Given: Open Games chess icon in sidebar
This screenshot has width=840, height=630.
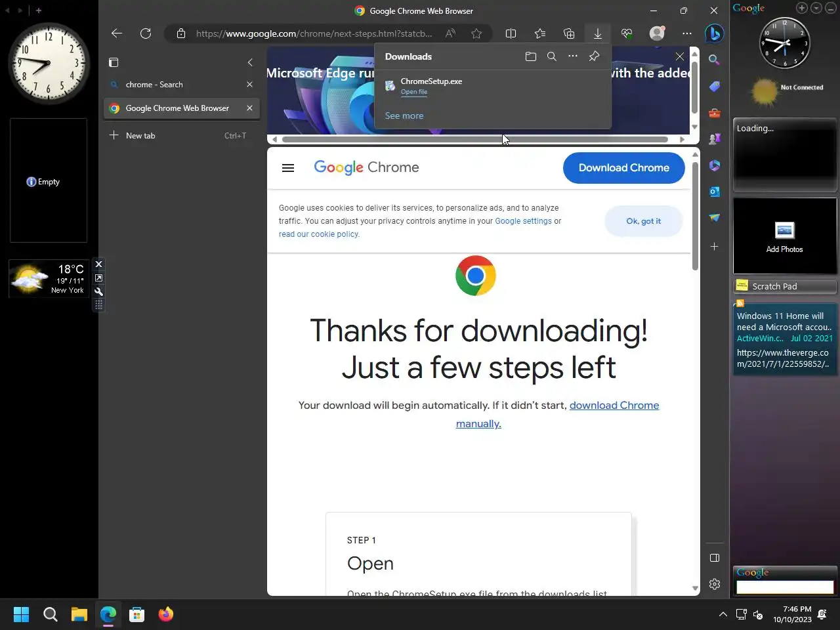Looking at the screenshot, I should coord(715,139).
